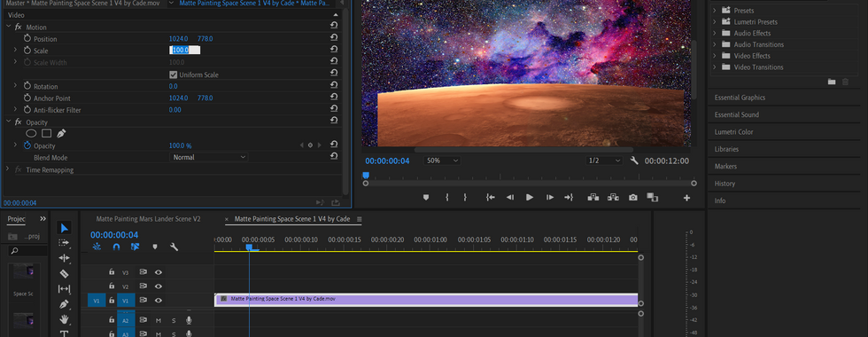Click the Extract button
Viewport: 868px width, 337px height.
(613, 197)
